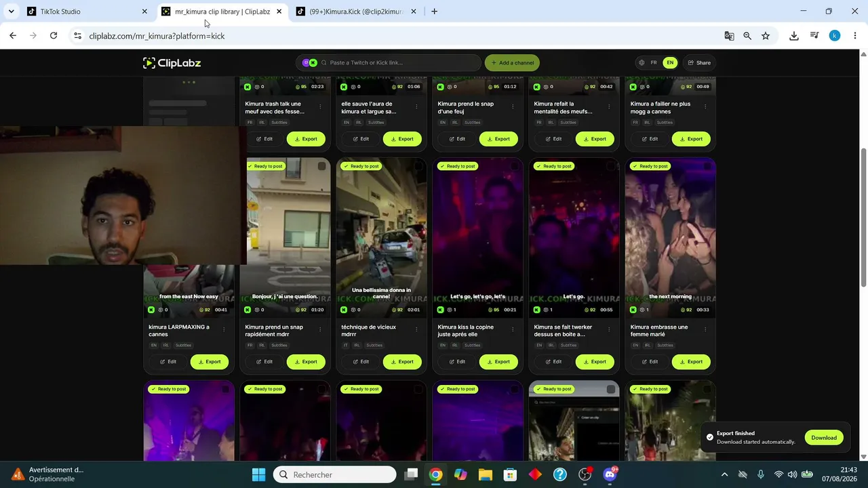
Task: Open the Chrome downloads icon
Action: [794, 36]
